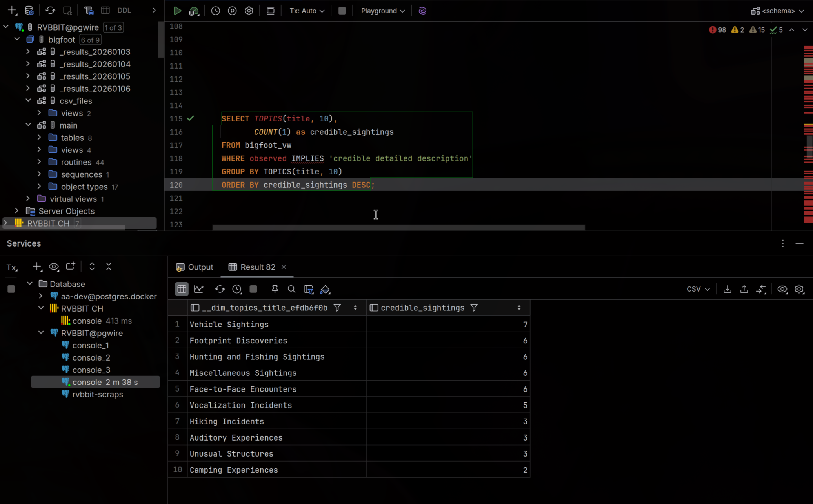Open the Tx: Auto dropdown

click(x=307, y=11)
